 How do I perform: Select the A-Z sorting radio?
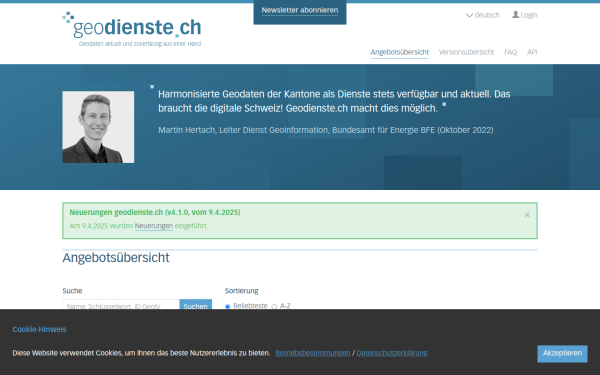274,306
